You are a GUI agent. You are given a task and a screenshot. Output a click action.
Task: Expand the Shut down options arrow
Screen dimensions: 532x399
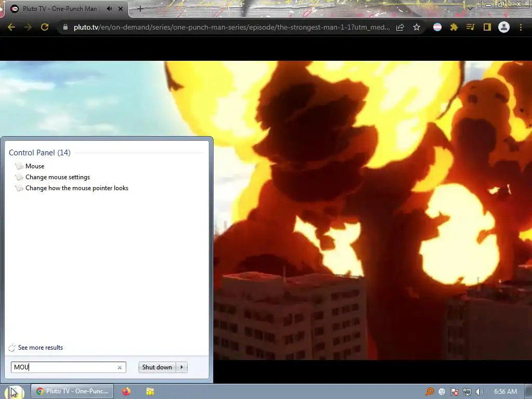181,367
